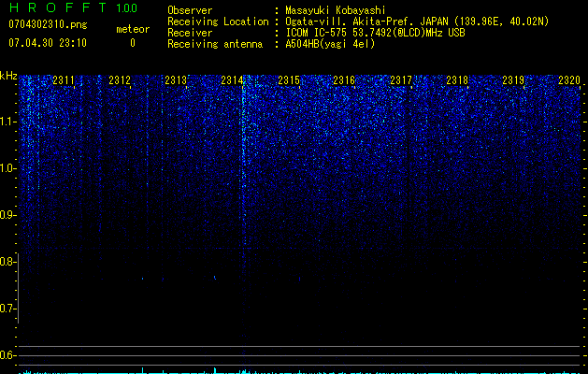588x374 pixels.
Task: Click the 2318 time marker
Action: (x=457, y=79)
